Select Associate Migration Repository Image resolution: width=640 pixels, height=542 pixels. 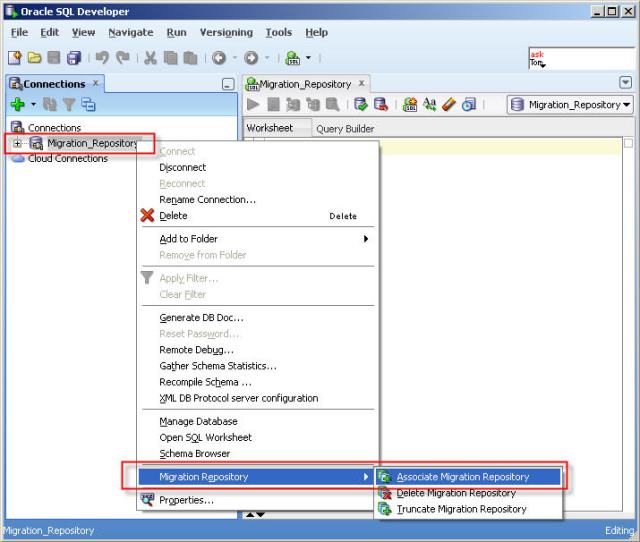(x=468, y=477)
